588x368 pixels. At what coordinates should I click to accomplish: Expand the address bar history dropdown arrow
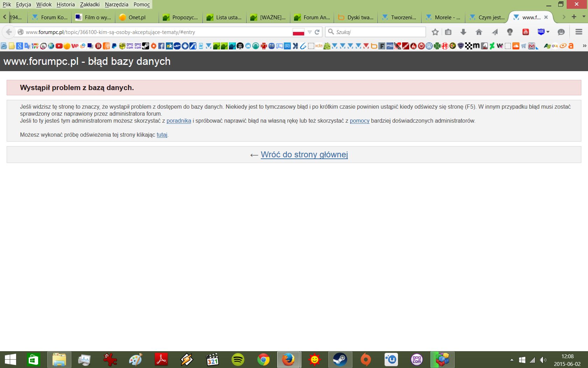(x=309, y=32)
